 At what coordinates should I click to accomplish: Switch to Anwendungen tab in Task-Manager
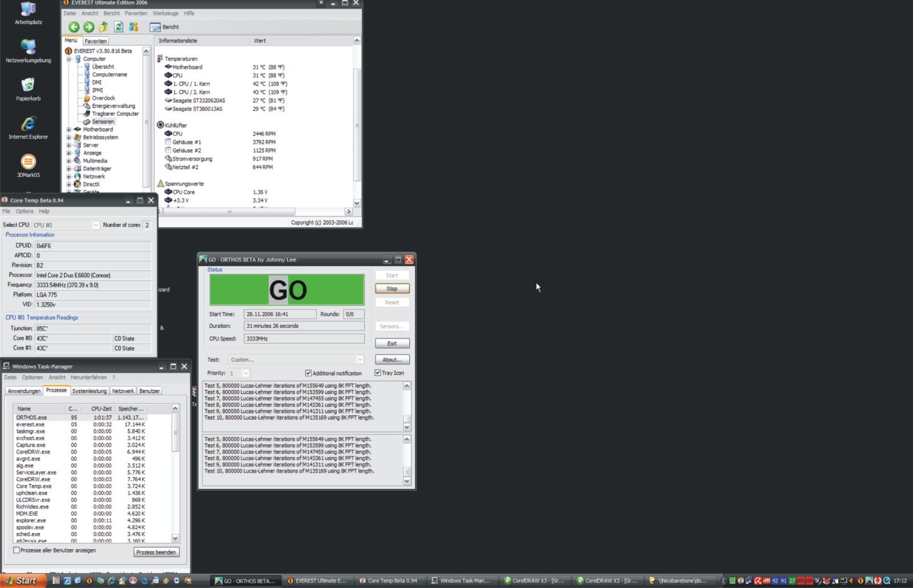24,391
